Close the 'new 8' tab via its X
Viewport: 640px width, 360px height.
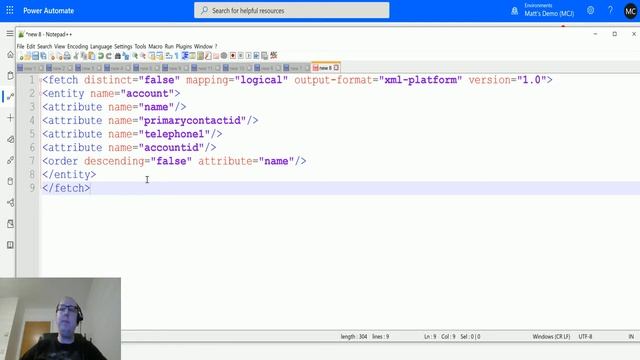[x=336, y=68]
